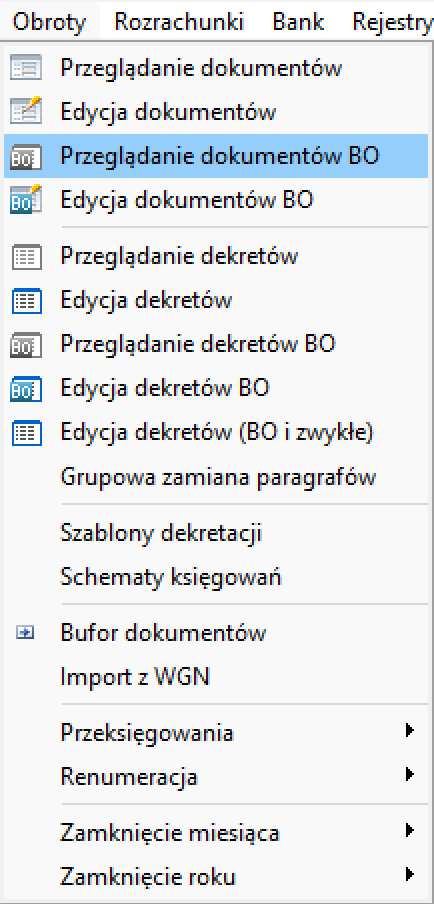Click the Przeglądanie dokumentów list icon
This screenshot has height=904, width=434.
tap(26, 67)
